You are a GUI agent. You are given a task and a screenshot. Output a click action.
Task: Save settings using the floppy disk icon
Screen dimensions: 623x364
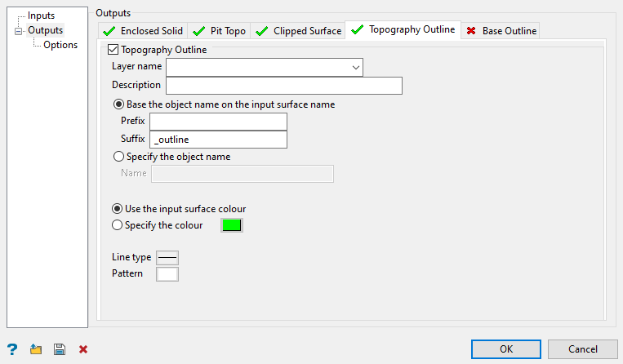(x=59, y=349)
